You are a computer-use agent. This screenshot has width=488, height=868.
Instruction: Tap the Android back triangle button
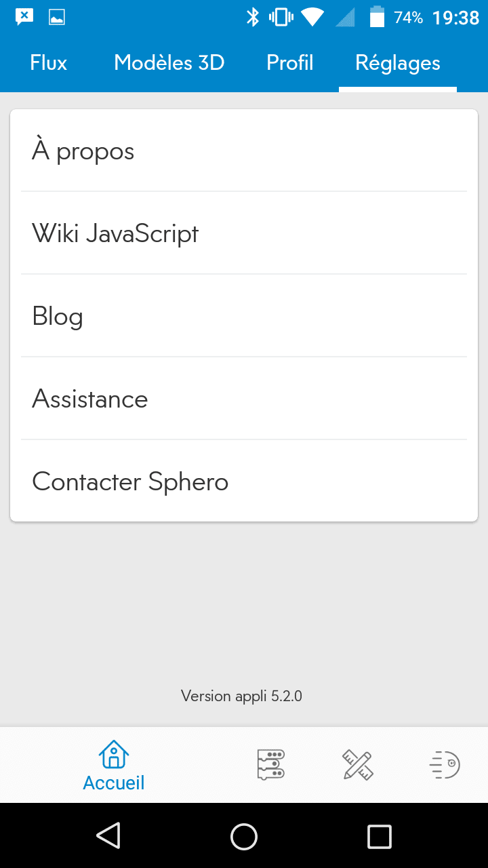108,836
